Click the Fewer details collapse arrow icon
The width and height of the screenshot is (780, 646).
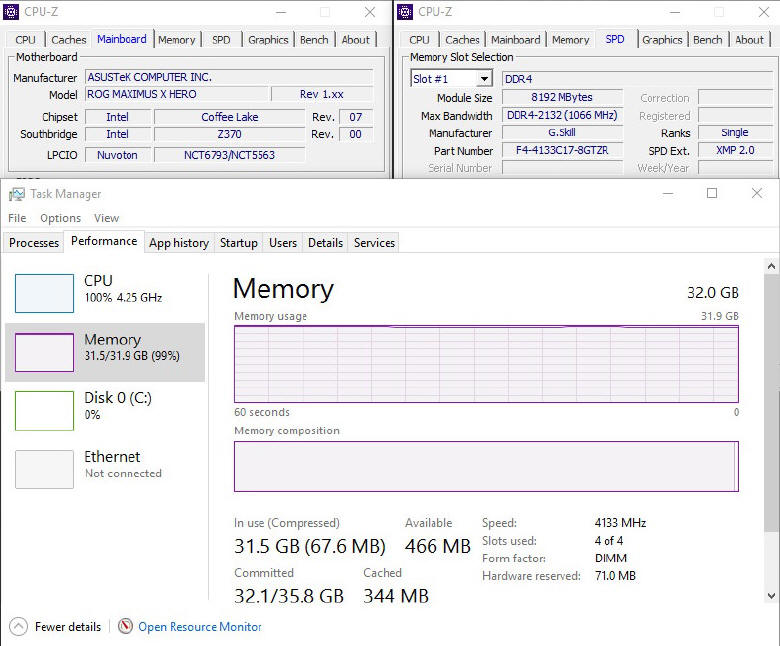[18, 627]
